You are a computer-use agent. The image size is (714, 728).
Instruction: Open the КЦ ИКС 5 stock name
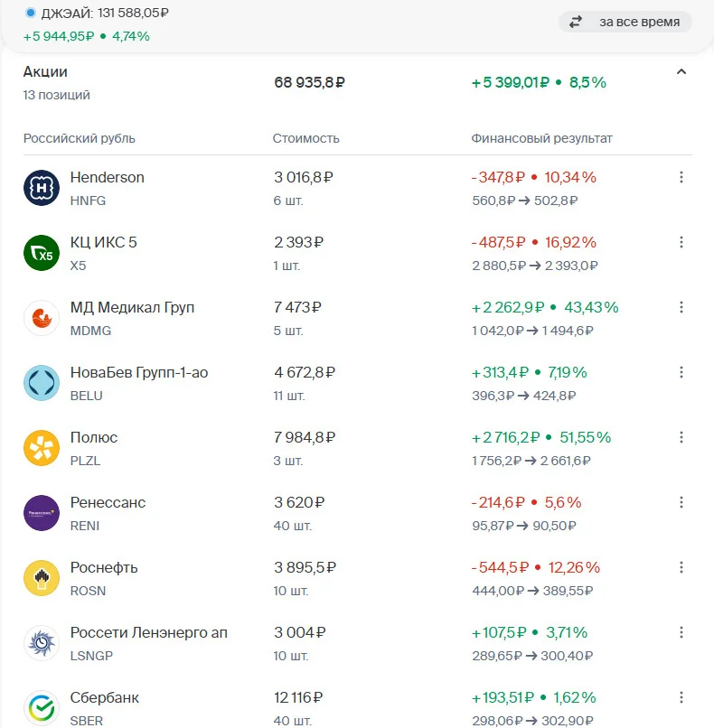click(x=104, y=242)
